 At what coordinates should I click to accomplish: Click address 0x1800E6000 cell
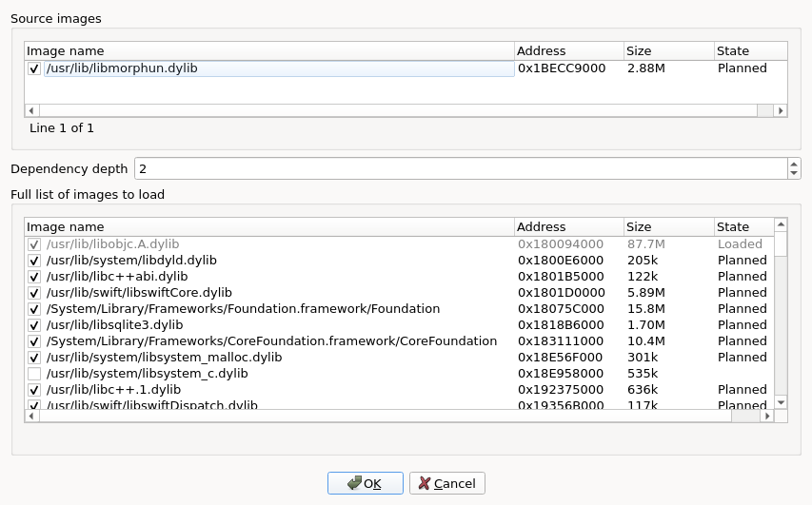pos(561,261)
